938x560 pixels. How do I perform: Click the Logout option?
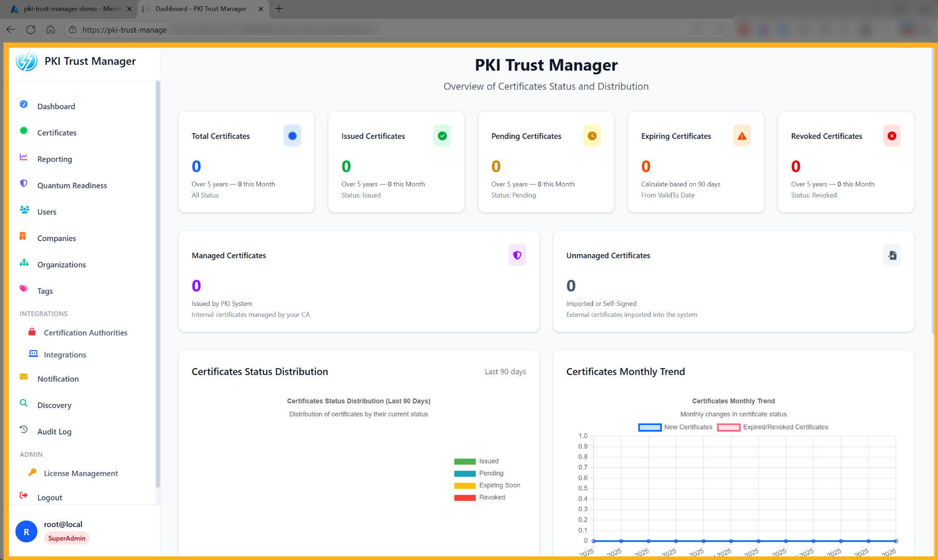point(50,497)
